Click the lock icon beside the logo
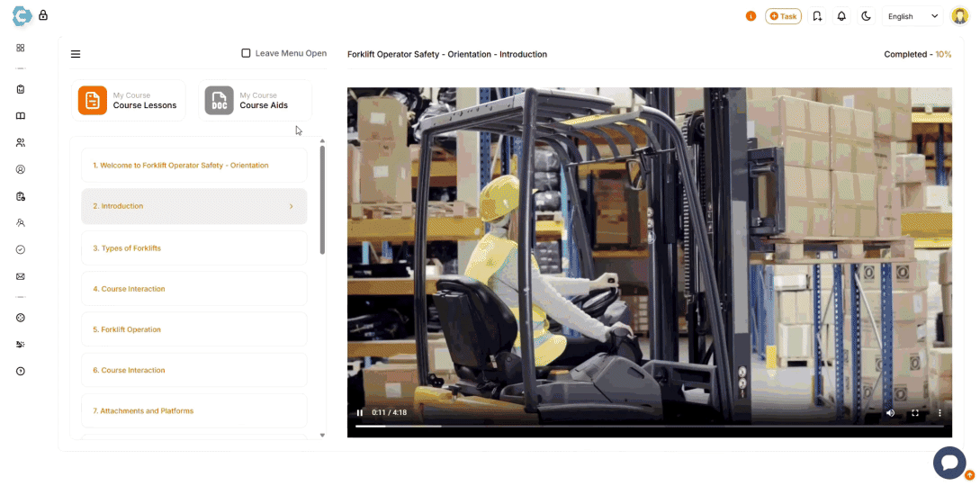The width and height of the screenshot is (980, 486). [43, 15]
